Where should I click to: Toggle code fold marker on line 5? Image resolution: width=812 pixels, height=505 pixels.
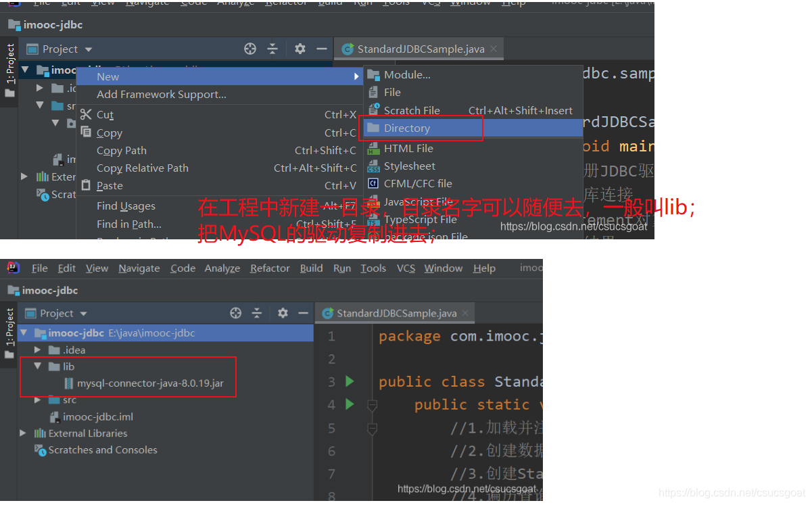[371, 428]
